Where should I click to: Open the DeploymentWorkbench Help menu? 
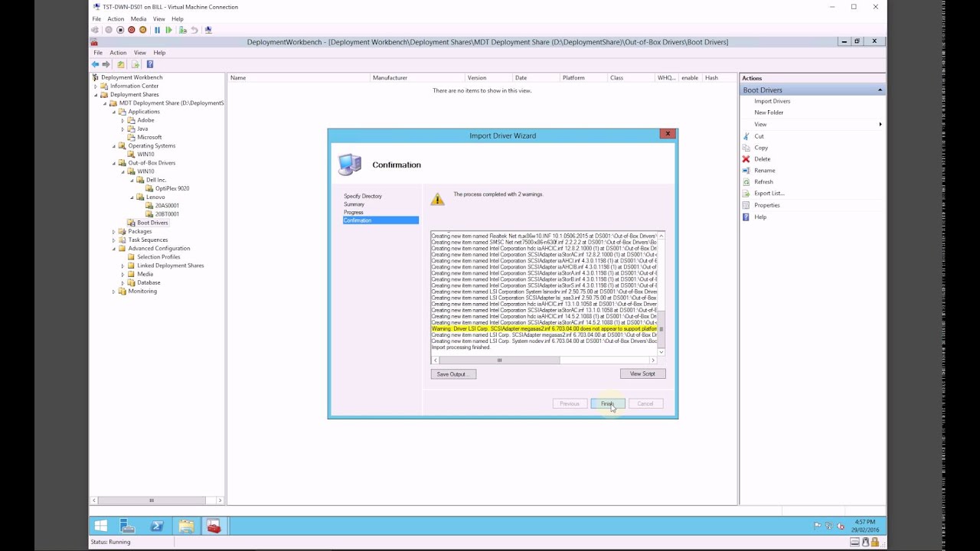[159, 53]
